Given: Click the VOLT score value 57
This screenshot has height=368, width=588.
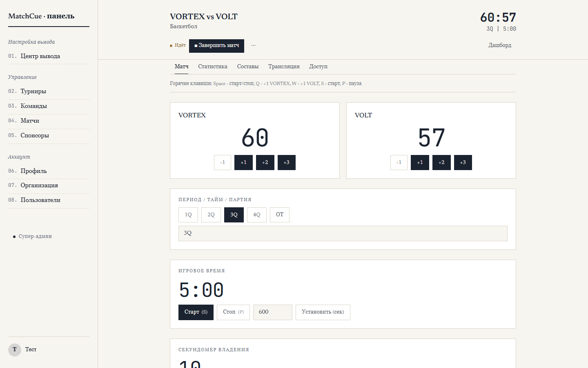Looking at the screenshot, I should coord(431,138).
